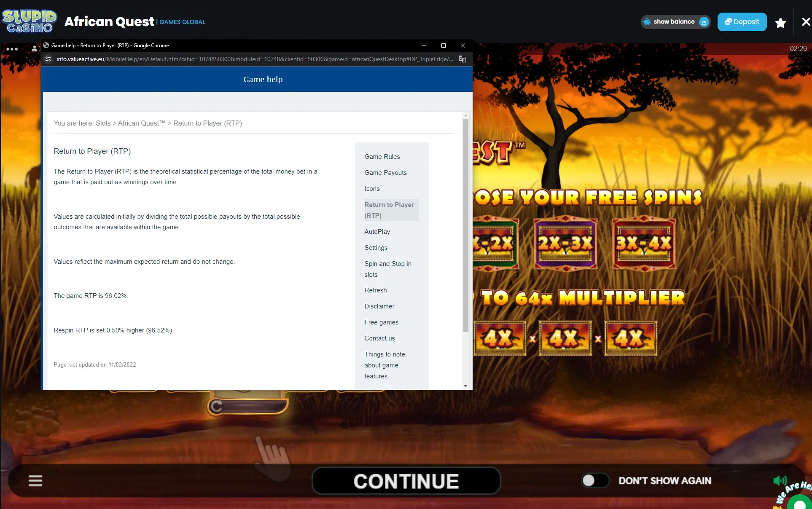812x509 pixels.
Task: Click the Respin RTP 96.52% text
Action: coord(113,330)
